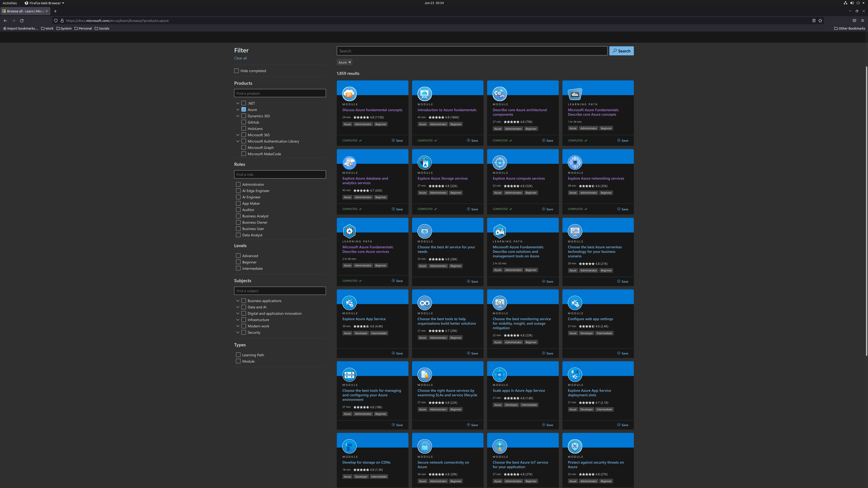This screenshot has width=868, height=488.
Task: Open the Socials bookmarks folder
Action: [x=102, y=28]
